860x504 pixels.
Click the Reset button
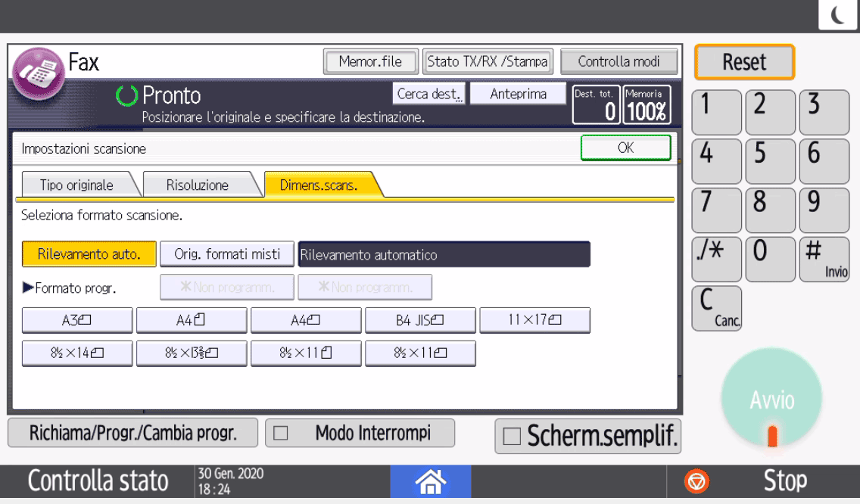[x=744, y=62]
